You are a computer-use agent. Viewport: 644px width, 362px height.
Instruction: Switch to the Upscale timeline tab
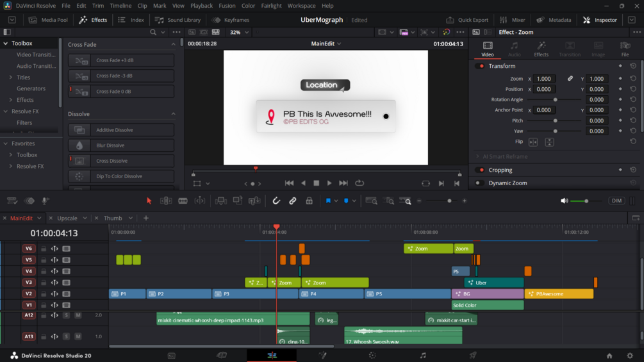67,218
